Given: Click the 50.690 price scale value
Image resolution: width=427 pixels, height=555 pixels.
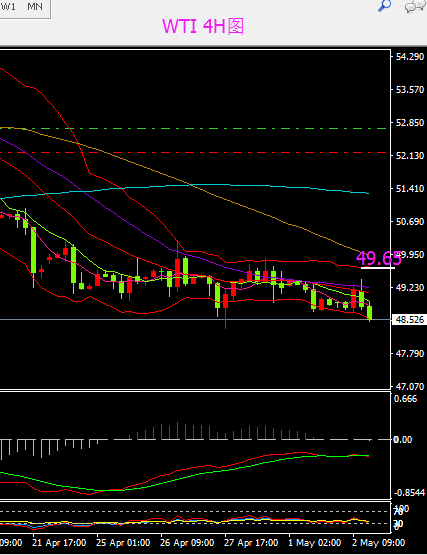Looking at the screenshot, I should [x=410, y=222].
